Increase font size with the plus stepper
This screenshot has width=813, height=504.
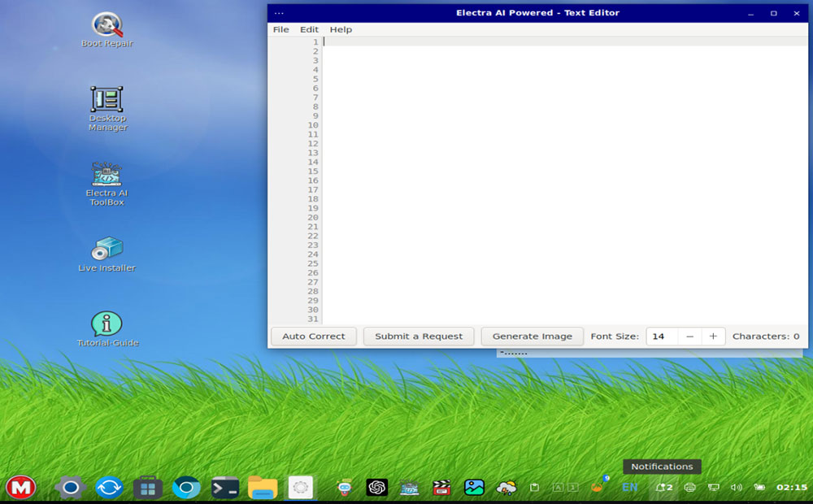(x=713, y=336)
